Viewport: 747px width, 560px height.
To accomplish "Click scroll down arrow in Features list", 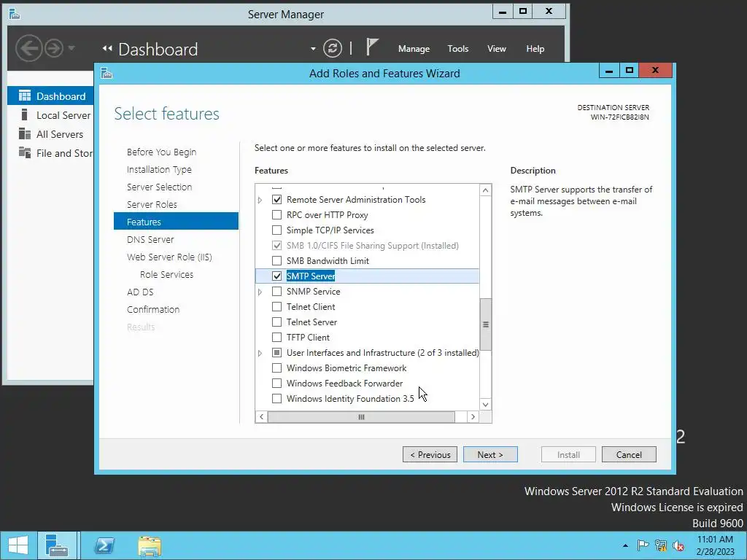I will click(485, 404).
